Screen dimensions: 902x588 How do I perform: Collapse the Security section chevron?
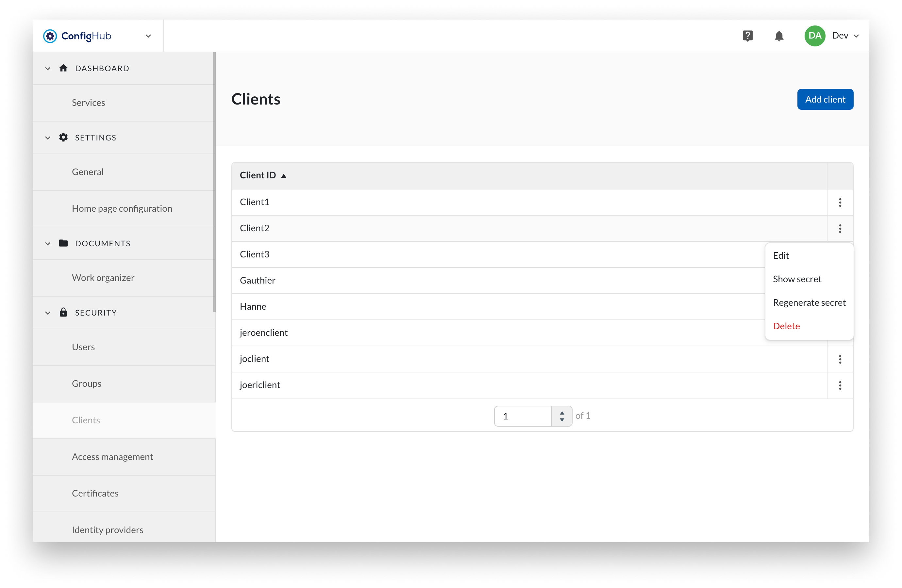point(48,313)
